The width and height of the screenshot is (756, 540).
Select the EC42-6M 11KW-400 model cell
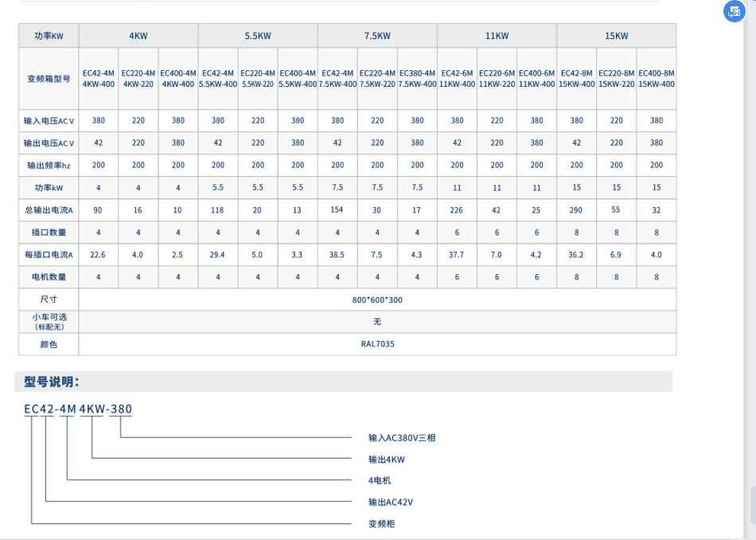[x=457, y=79]
